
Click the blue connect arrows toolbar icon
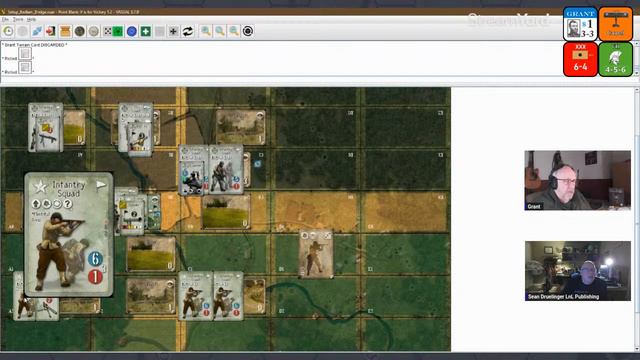pos(37,31)
